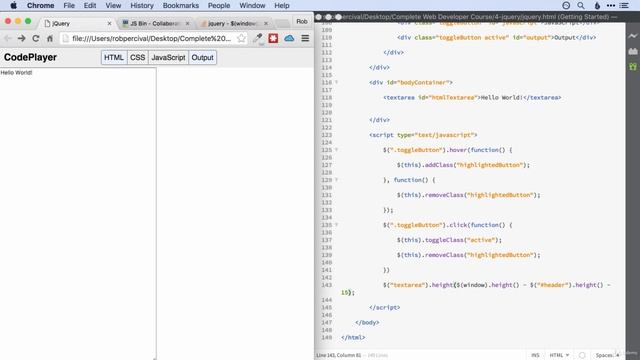The image size is (640, 360).
Task: Click toggleClass("active") code on line 137
Action: 463,240
